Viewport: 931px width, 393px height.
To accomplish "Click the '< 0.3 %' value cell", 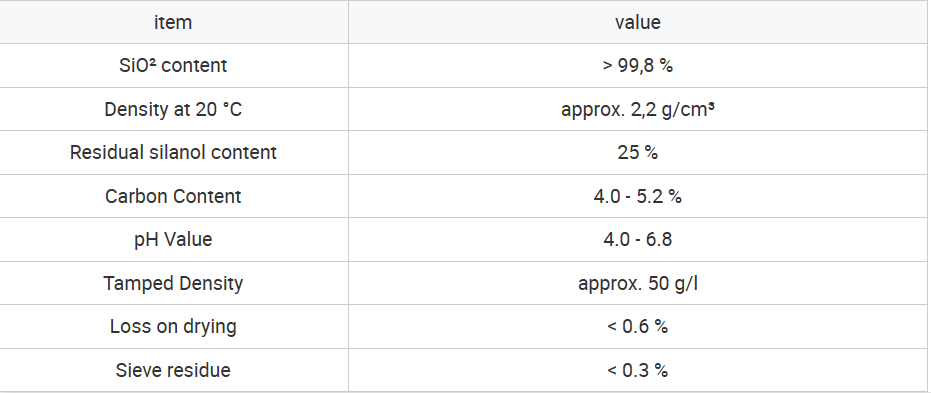I will [638, 370].
